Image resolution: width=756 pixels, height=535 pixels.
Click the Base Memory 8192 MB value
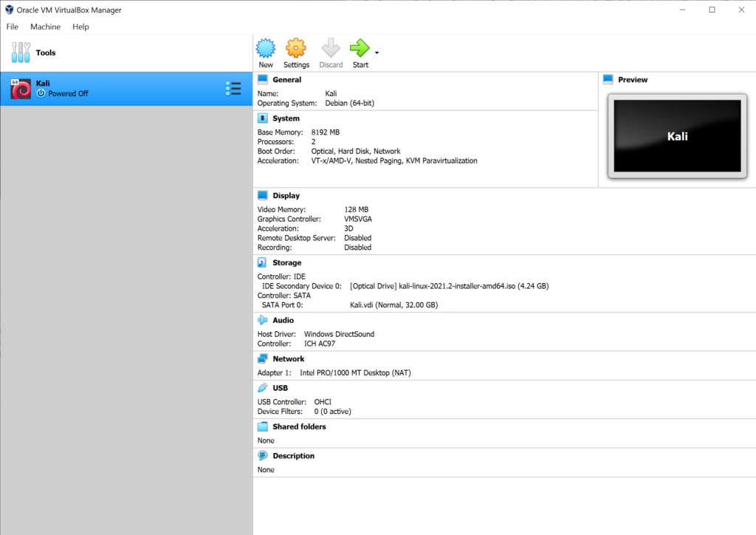[326, 132]
